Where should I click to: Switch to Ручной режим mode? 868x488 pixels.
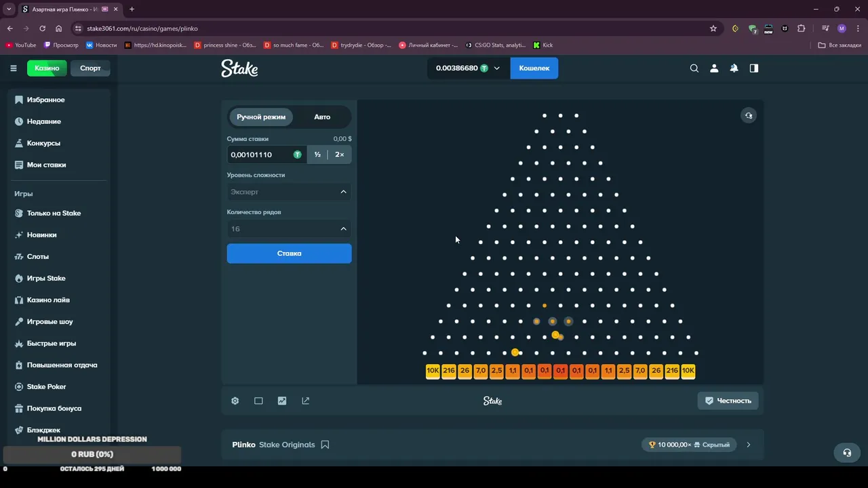(x=261, y=117)
